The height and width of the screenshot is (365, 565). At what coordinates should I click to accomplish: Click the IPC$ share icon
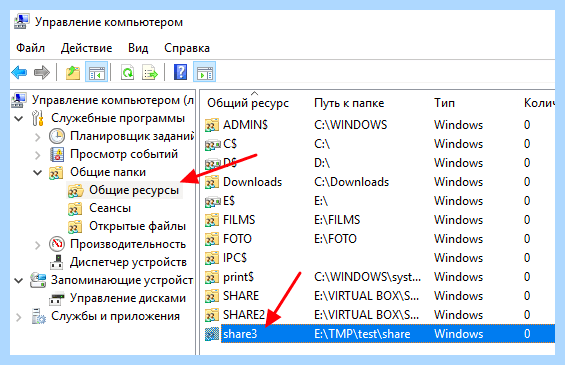pyautogui.click(x=212, y=258)
